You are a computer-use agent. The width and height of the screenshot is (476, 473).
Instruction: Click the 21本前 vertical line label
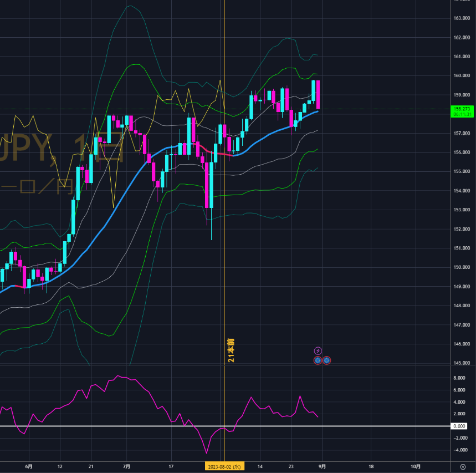pos(231,350)
